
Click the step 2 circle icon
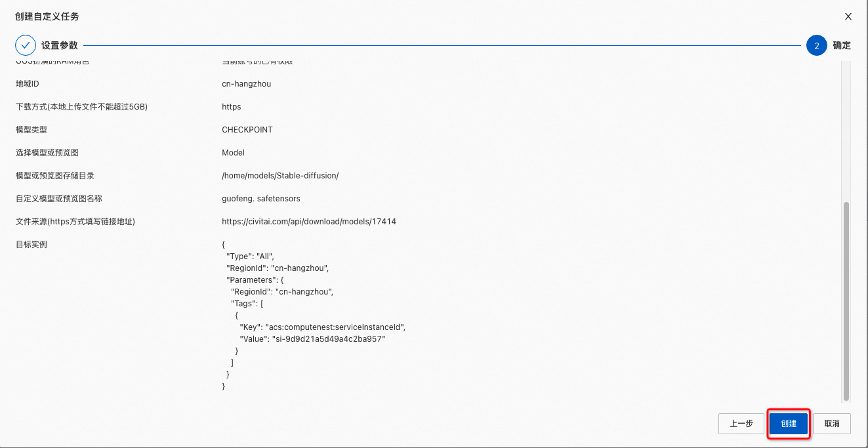coord(816,45)
